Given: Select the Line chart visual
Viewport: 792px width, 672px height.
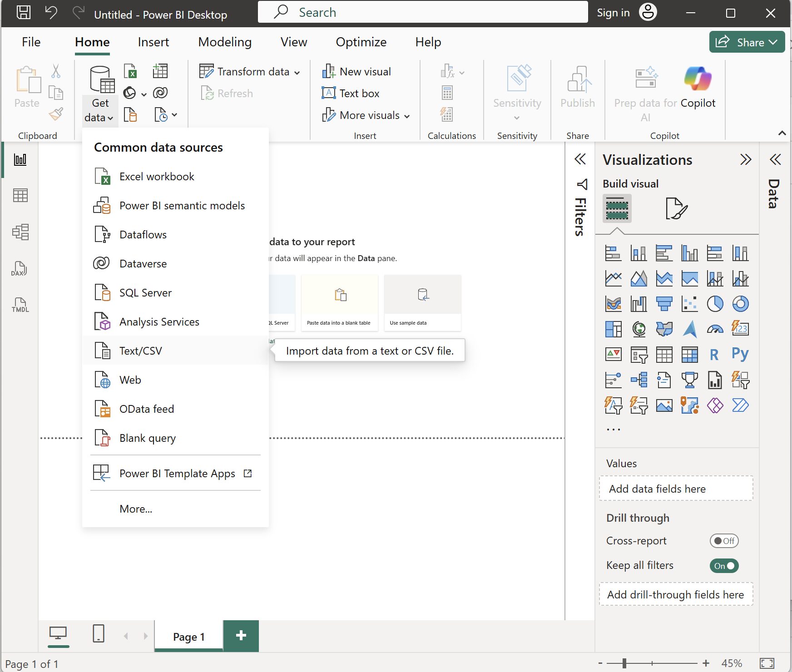Looking at the screenshot, I should 613,278.
